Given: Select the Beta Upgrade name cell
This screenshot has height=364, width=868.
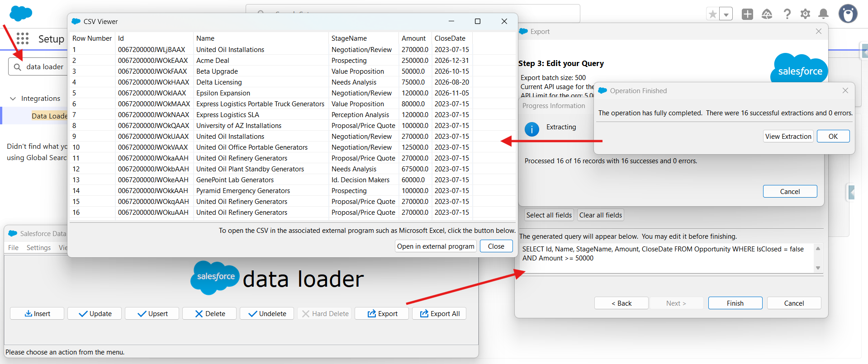Looking at the screenshot, I should point(261,71).
